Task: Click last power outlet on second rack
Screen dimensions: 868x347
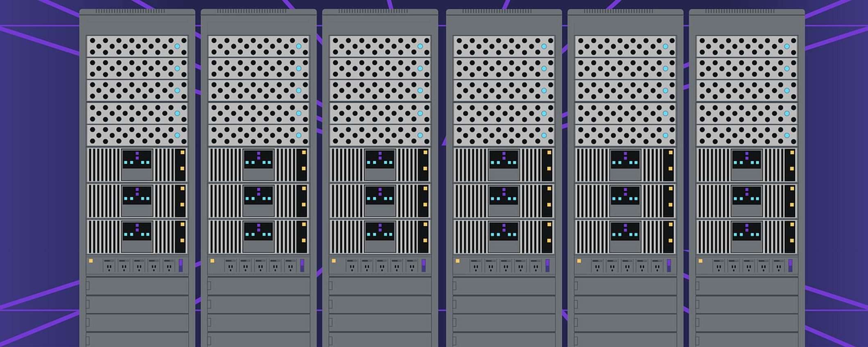Action: point(290,266)
